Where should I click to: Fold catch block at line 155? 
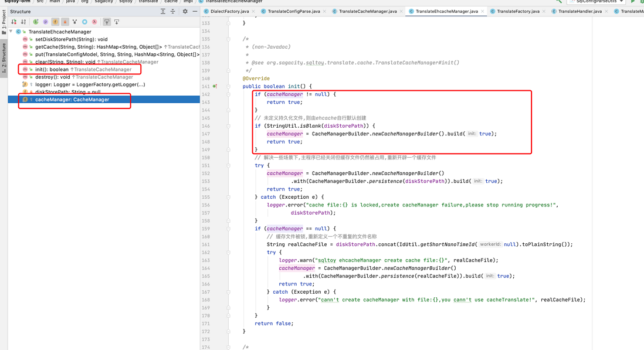tap(228, 197)
